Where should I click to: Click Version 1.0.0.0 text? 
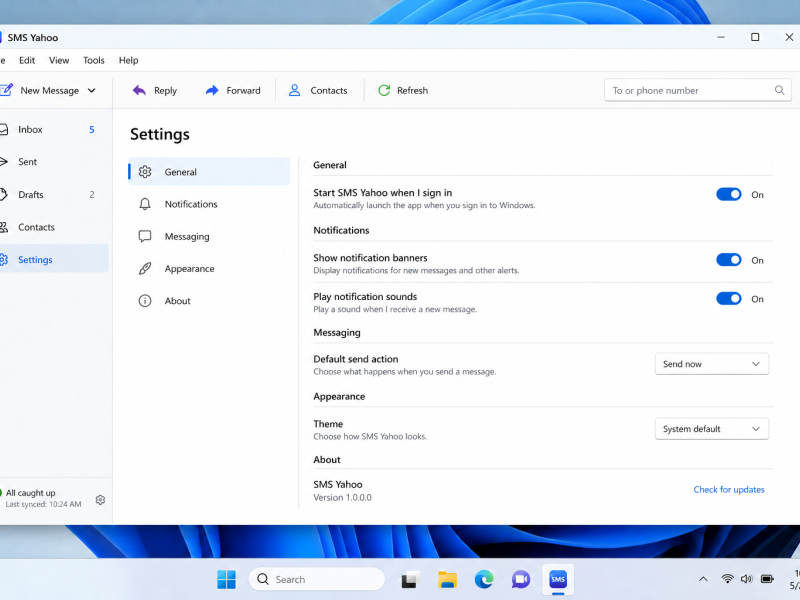pyautogui.click(x=342, y=497)
